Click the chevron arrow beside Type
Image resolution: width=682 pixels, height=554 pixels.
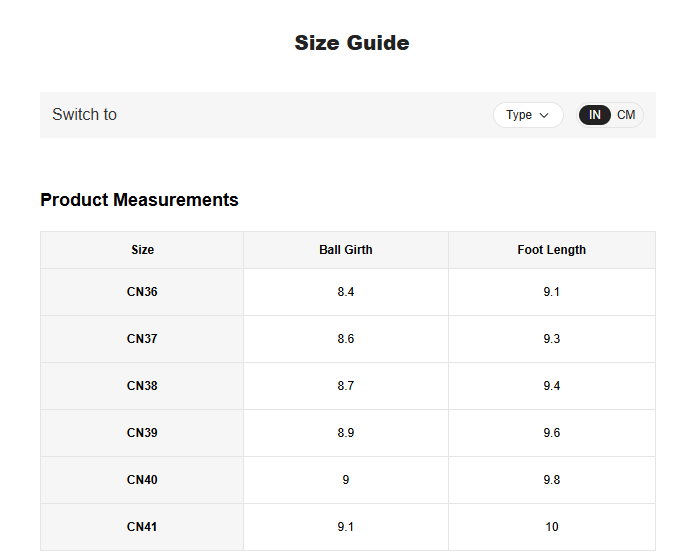pyautogui.click(x=544, y=115)
